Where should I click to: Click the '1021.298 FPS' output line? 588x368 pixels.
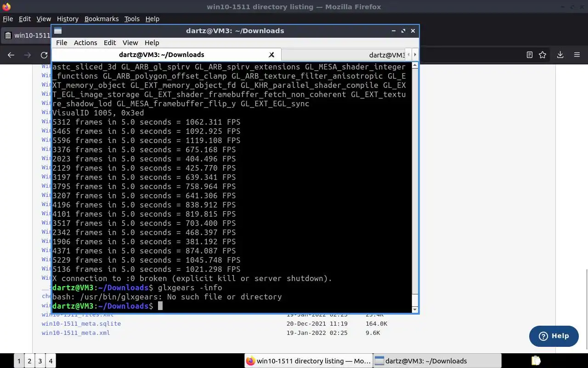147,269
